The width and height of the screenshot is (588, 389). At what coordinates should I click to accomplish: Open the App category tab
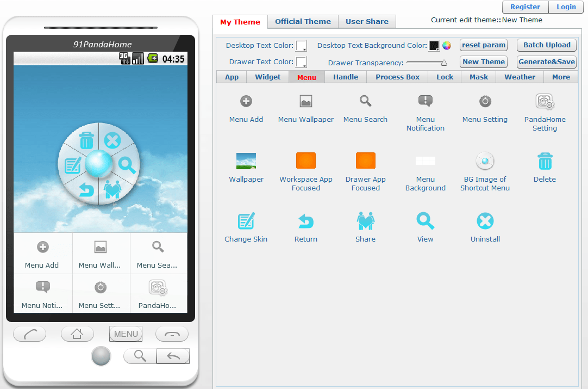[232, 77]
